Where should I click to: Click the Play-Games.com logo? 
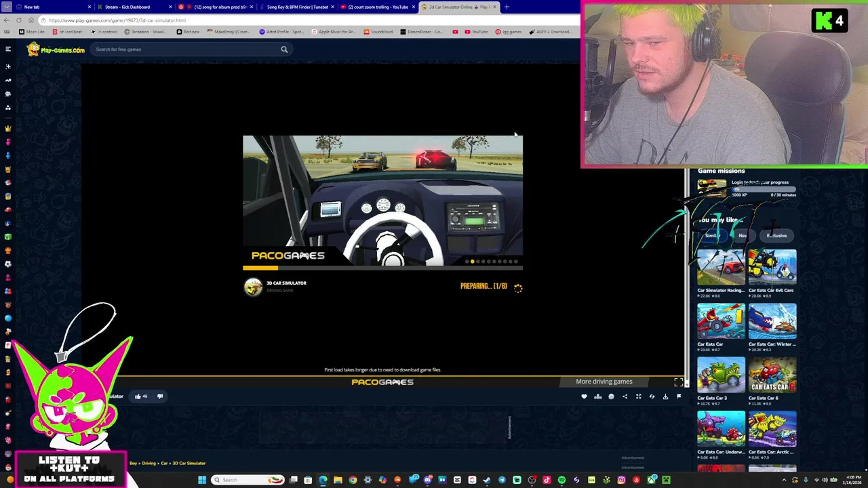coord(56,49)
